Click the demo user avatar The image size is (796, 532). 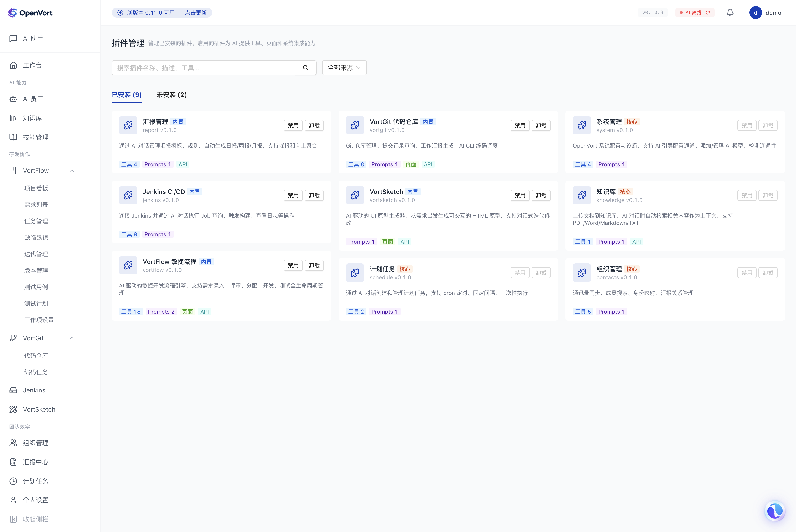click(x=756, y=13)
